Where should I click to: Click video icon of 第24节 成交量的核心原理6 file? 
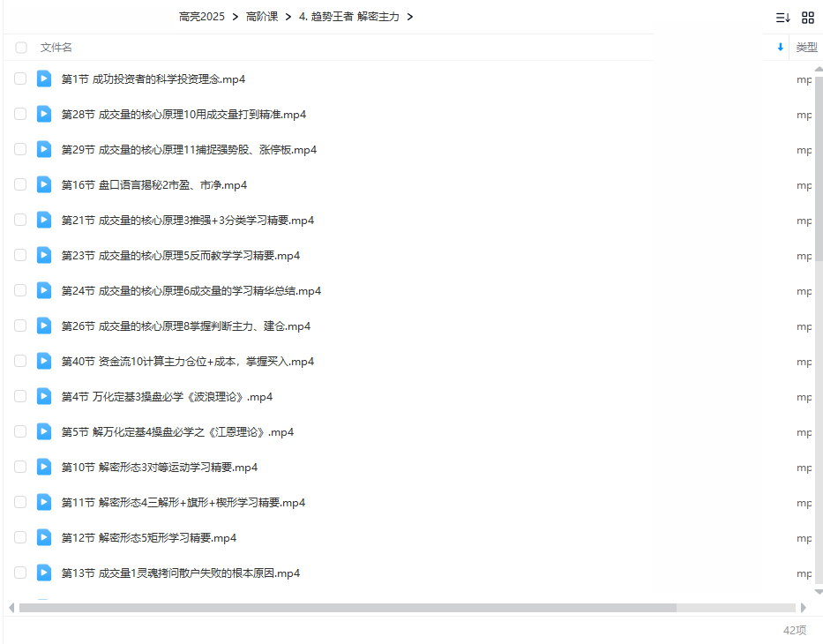(44, 290)
